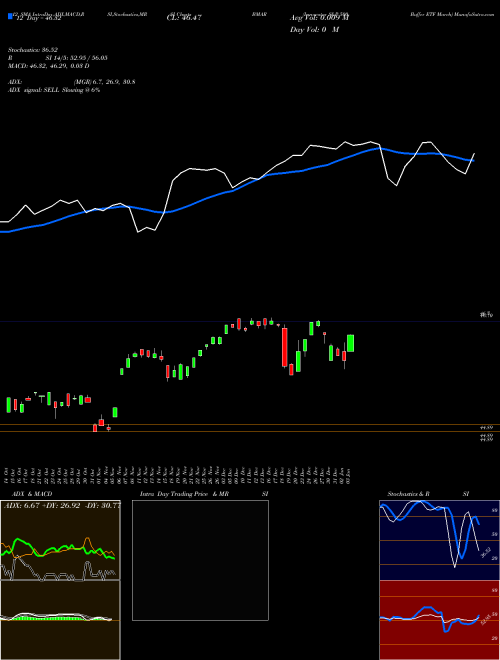Click the BMAR ticker text in header

260,14
